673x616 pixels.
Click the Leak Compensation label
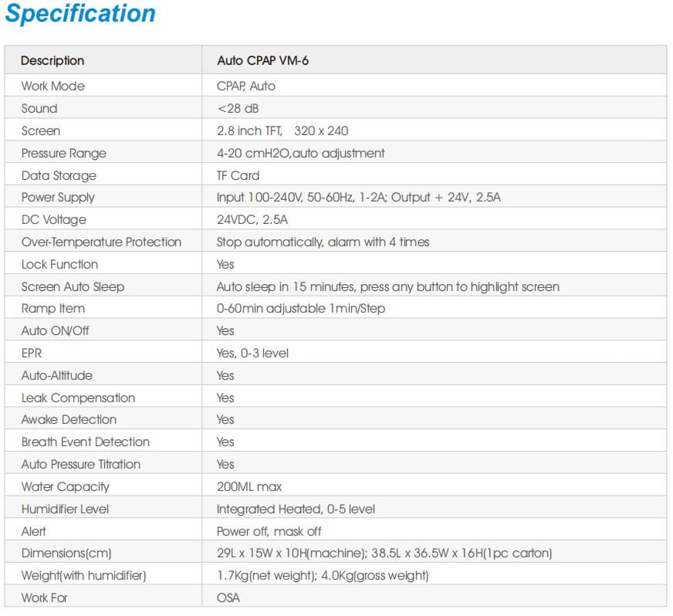[78, 398]
